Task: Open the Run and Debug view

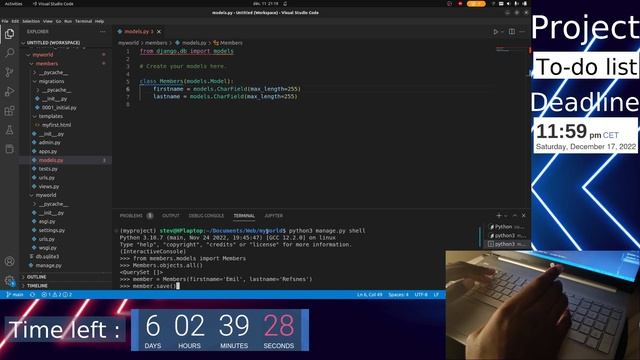Action: [x=9, y=91]
